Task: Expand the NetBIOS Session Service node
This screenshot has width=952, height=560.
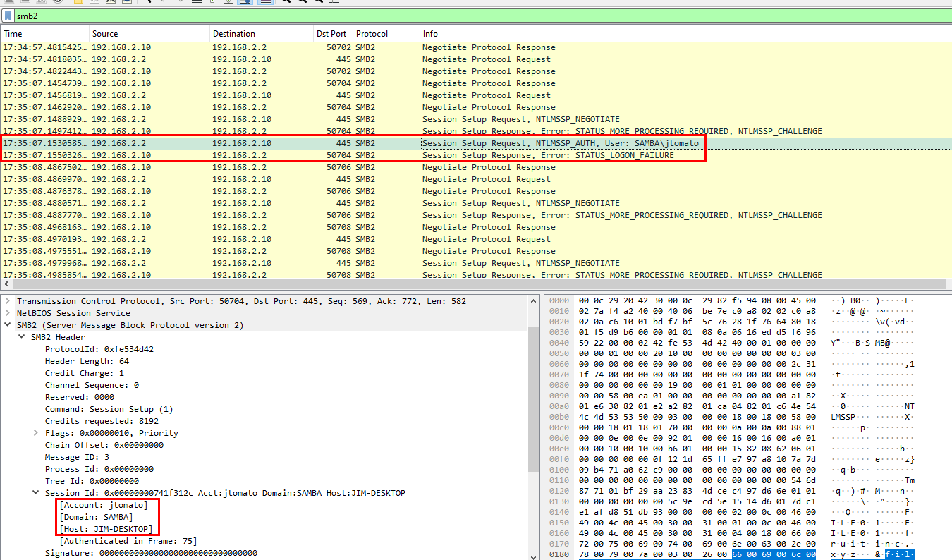Action: click(8, 313)
